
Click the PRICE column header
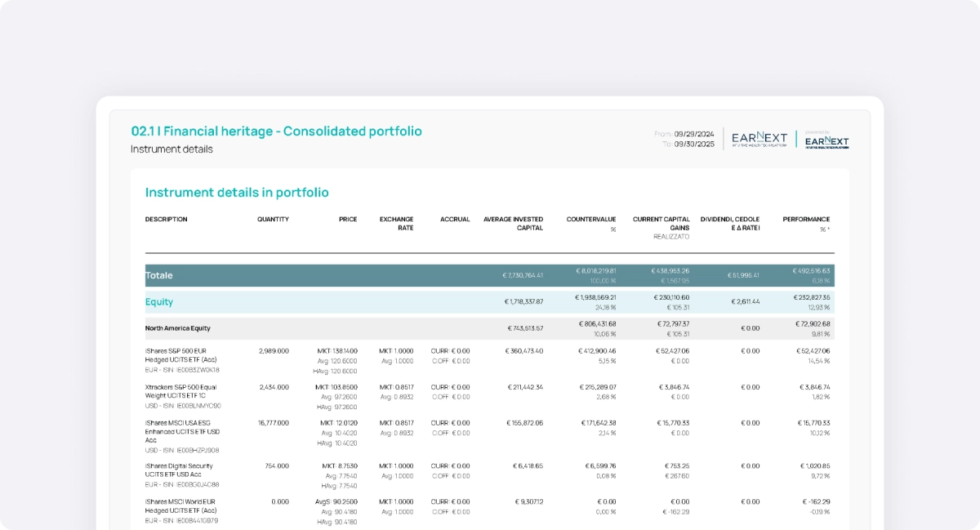coord(348,219)
